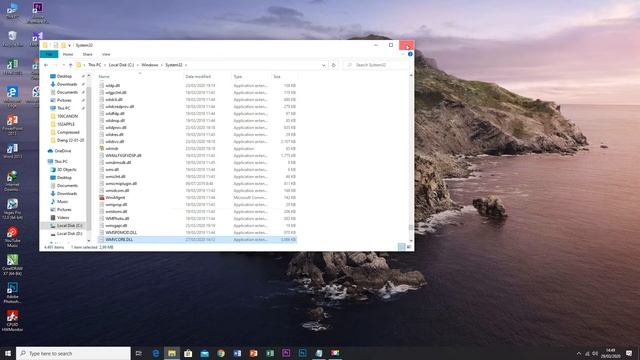Click This PC breadcrumb in address bar

point(94,65)
